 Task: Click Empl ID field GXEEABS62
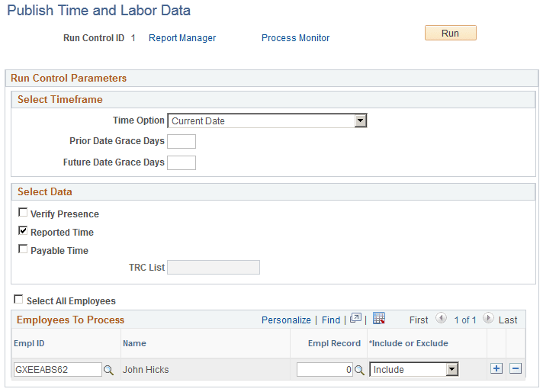point(58,369)
